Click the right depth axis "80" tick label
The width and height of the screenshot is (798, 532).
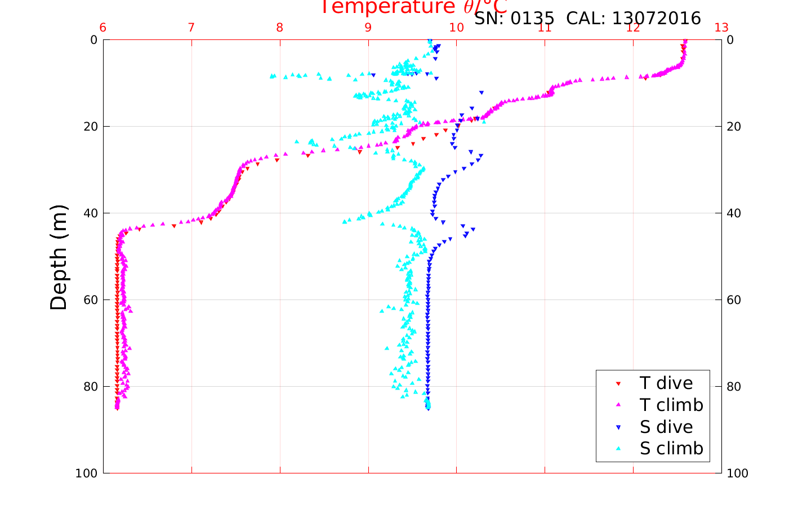(x=734, y=387)
